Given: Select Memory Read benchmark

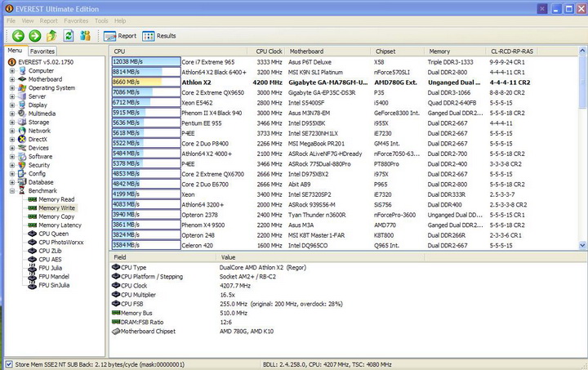Looking at the screenshot, I should pyautogui.click(x=56, y=199).
